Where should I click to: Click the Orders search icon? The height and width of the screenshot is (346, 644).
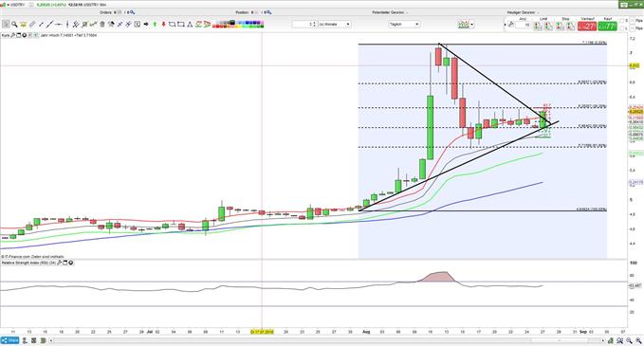click(133, 12)
